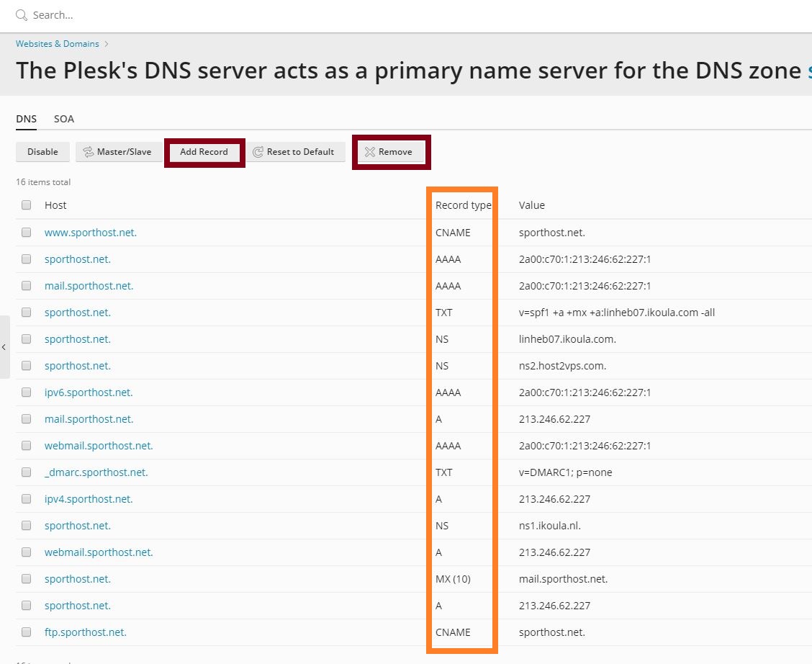Open webmail.sporthost.net. AAAA record link
Image resolution: width=812 pixels, height=664 pixels.
99,446
